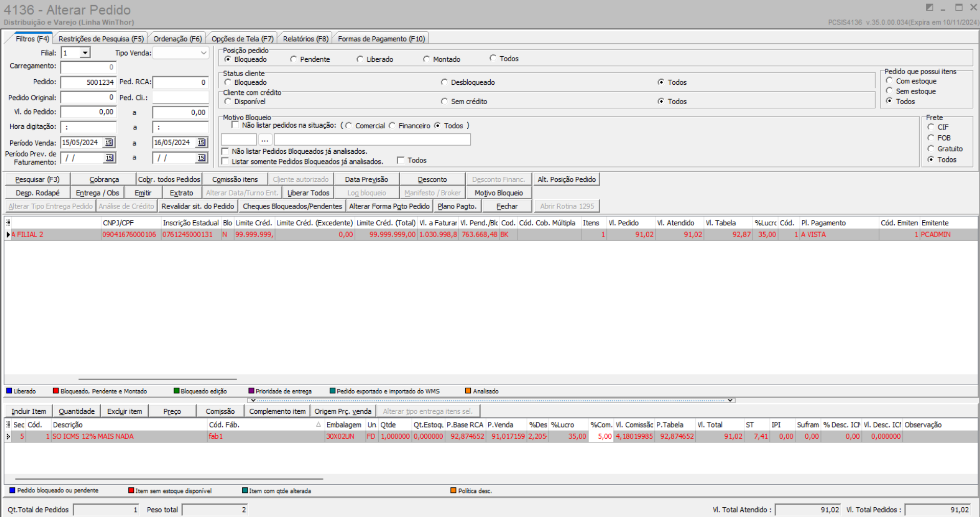Select Posição pedido Pendente radio

coord(293,59)
